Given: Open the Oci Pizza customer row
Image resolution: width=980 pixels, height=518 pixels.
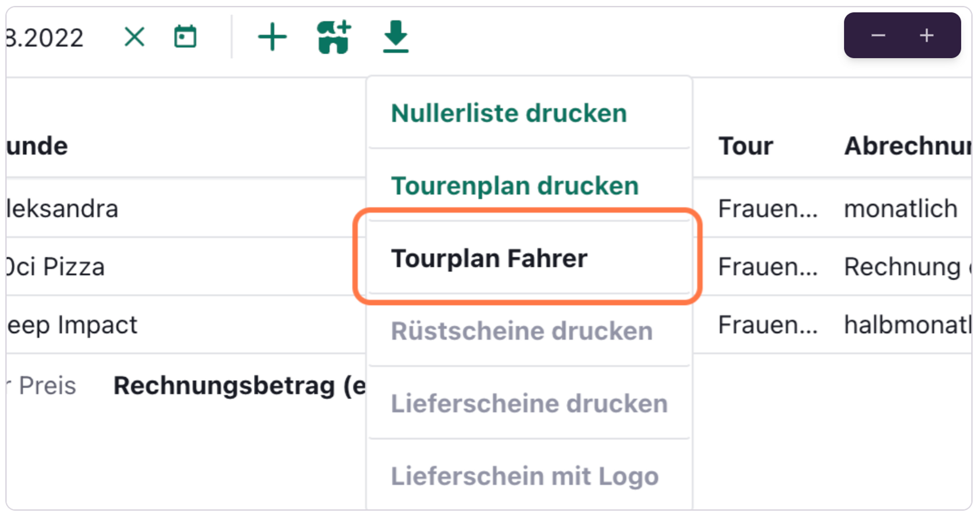Looking at the screenshot, I should (x=56, y=267).
